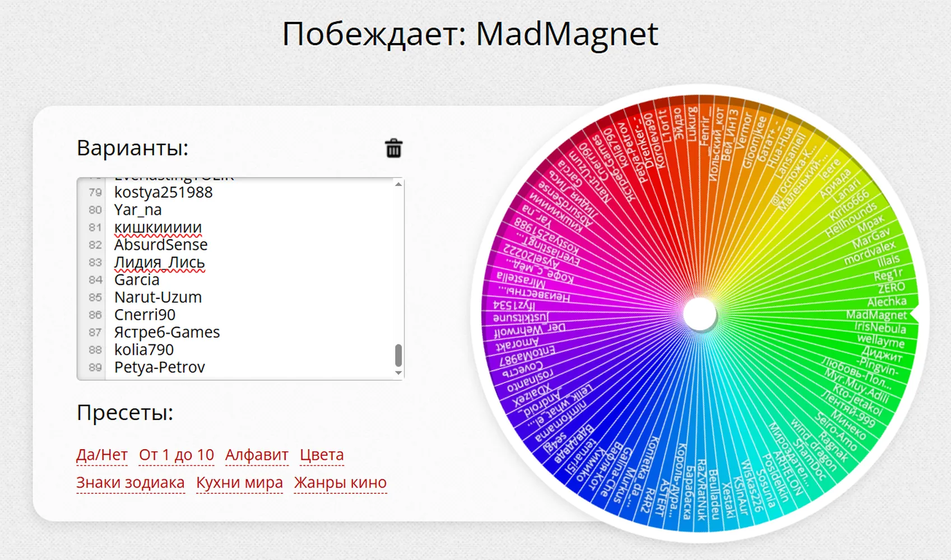Click list entry kolia790
The height and width of the screenshot is (560, 951).
point(144,349)
